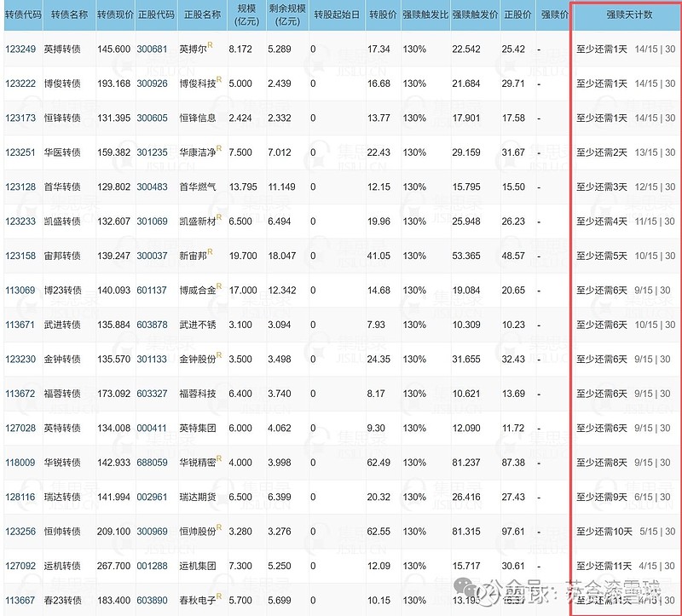Click the 113667 bond code link

point(28,600)
